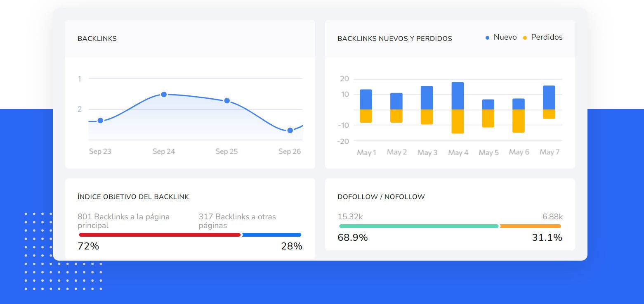
Task: Click the blue other-pages backlinks bar
Action: point(272,235)
